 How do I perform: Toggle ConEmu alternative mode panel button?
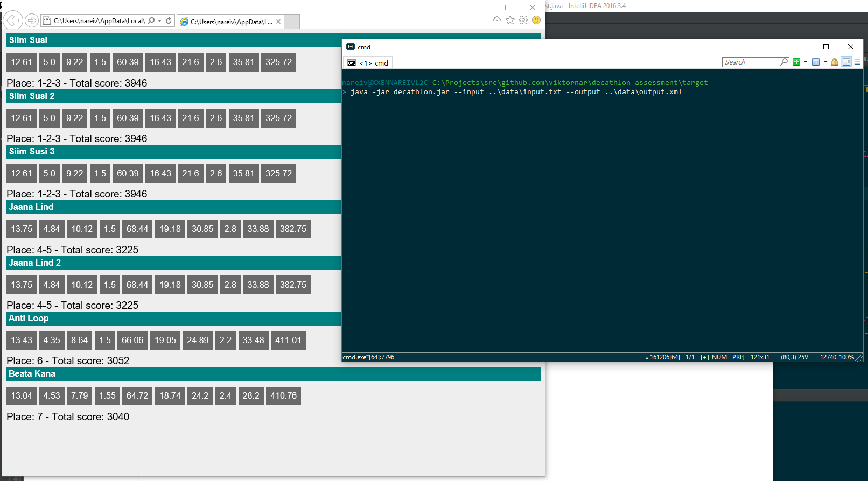click(x=846, y=62)
